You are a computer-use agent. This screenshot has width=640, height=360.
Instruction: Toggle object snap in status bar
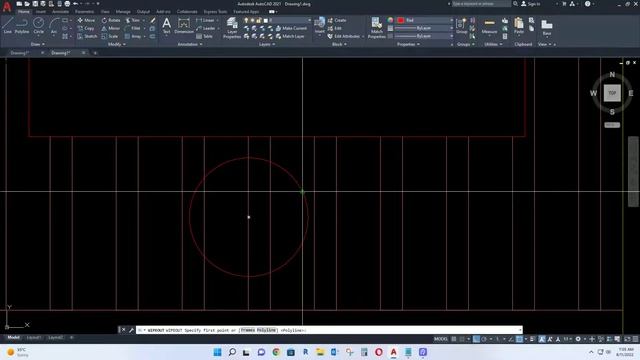click(519, 339)
